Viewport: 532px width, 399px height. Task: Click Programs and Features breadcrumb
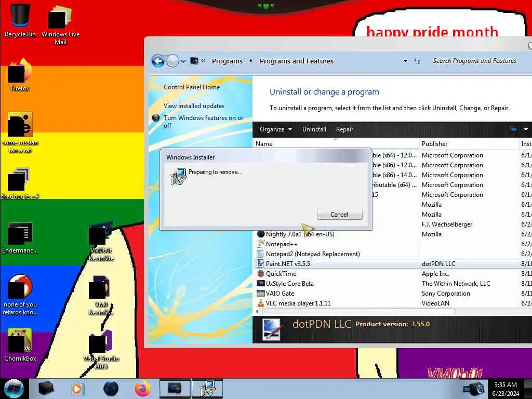tap(297, 61)
